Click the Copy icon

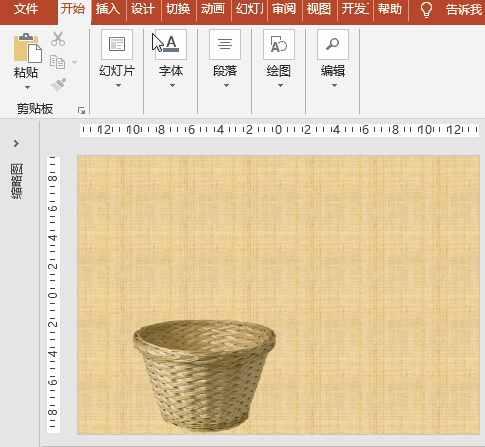point(57,62)
